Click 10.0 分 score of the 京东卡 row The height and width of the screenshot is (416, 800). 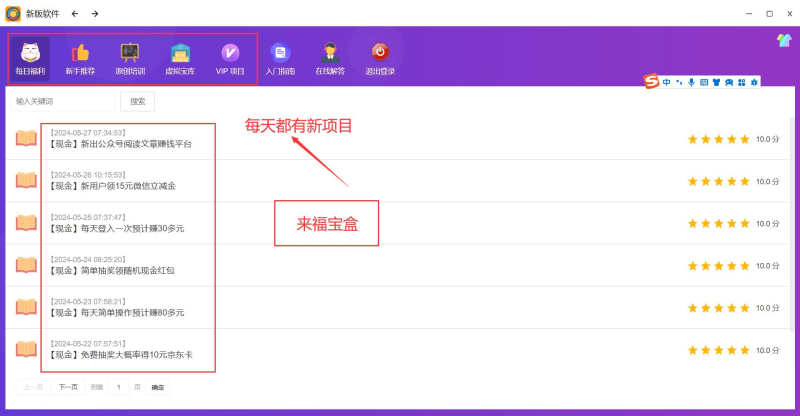tap(767, 351)
